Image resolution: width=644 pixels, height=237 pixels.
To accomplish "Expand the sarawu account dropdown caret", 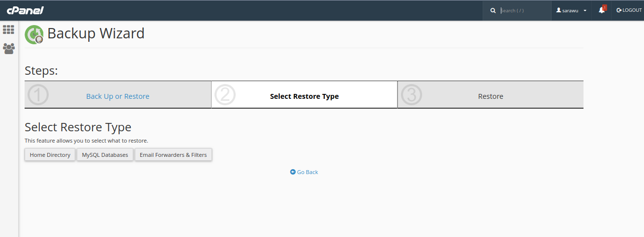I will [585, 11].
